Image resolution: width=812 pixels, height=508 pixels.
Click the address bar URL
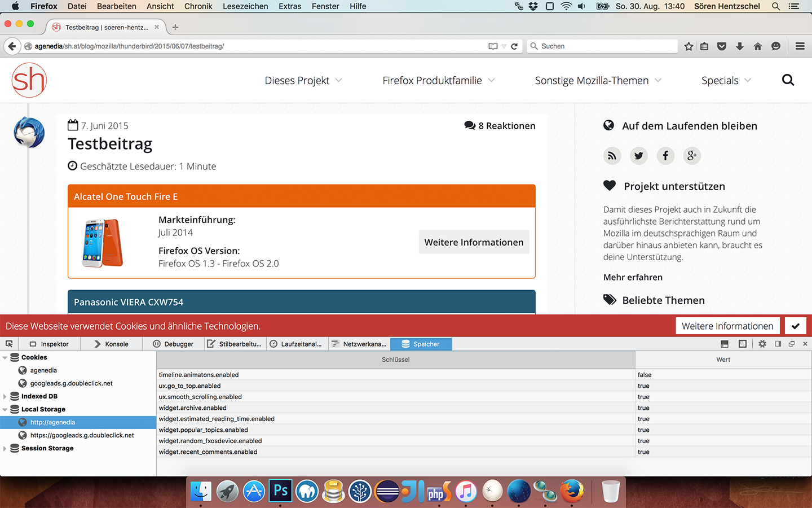click(x=129, y=46)
